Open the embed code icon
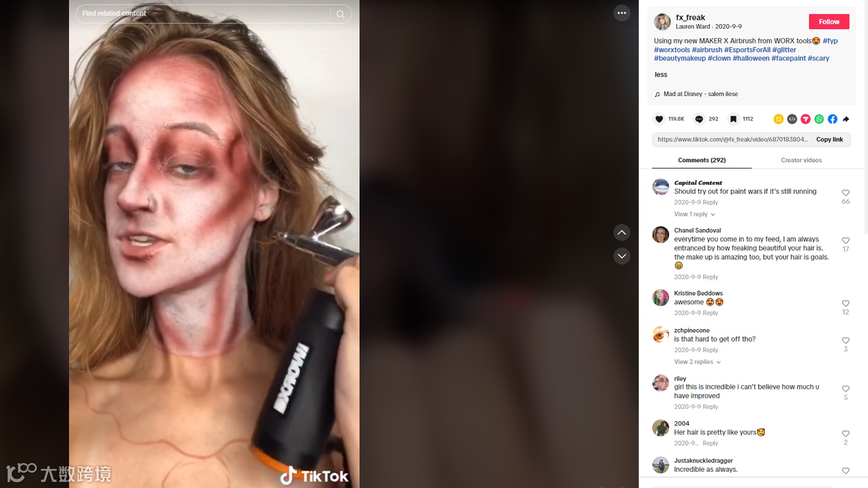Screen dimensions: 868x488 792,119
